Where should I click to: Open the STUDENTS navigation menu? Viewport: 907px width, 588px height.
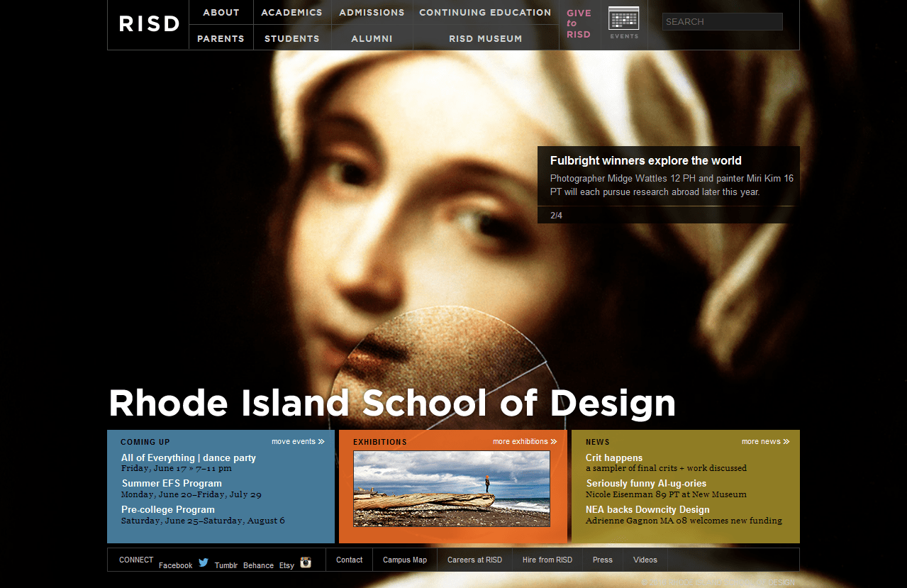click(291, 38)
